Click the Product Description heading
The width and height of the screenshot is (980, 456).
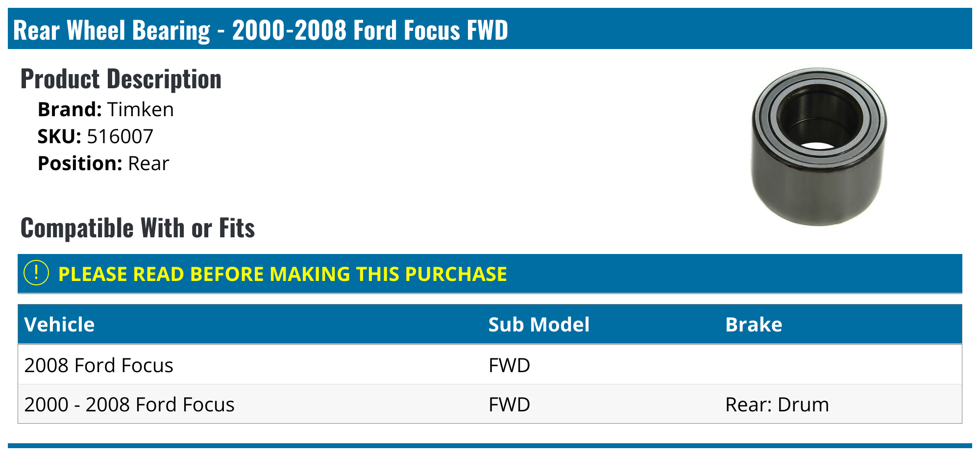[121, 79]
